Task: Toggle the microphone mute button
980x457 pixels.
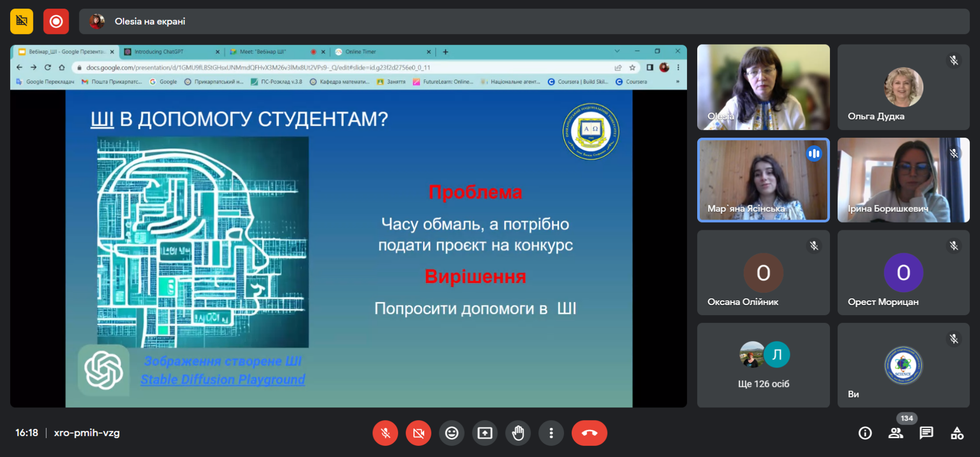Action: point(385,433)
